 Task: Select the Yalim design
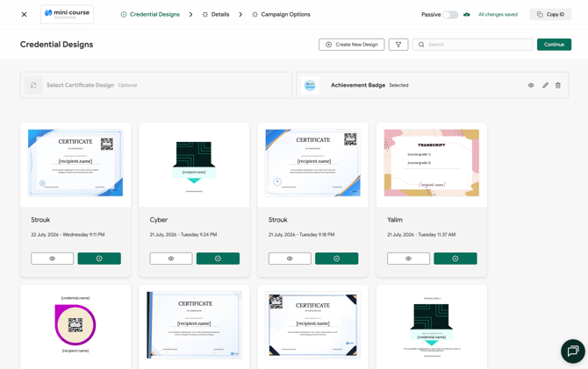tap(455, 259)
